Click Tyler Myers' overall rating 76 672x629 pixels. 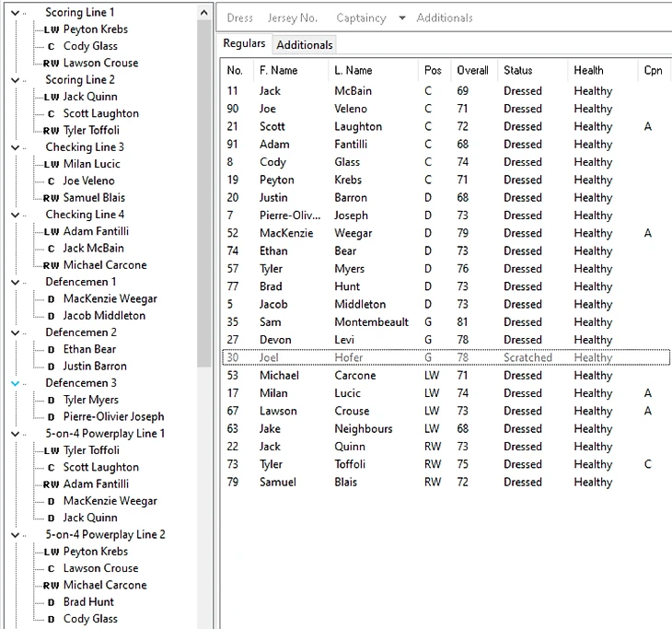pos(462,269)
